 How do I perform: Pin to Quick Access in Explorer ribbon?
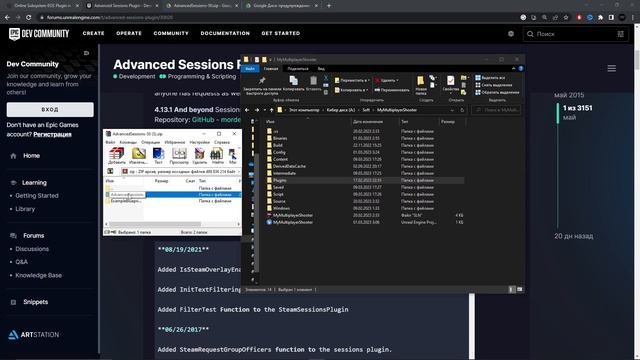click(x=262, y=86)
